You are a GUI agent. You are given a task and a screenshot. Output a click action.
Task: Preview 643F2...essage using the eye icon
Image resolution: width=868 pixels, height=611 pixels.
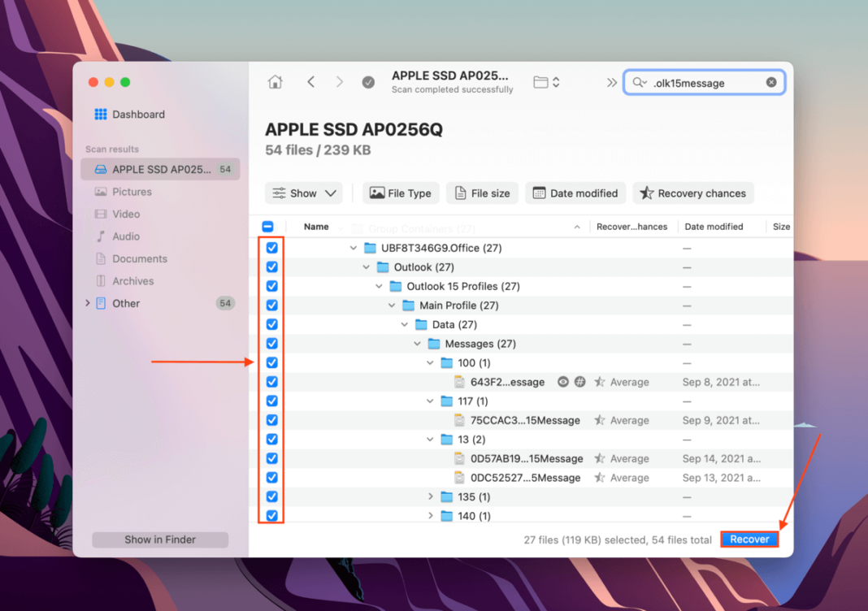point(562,382)
